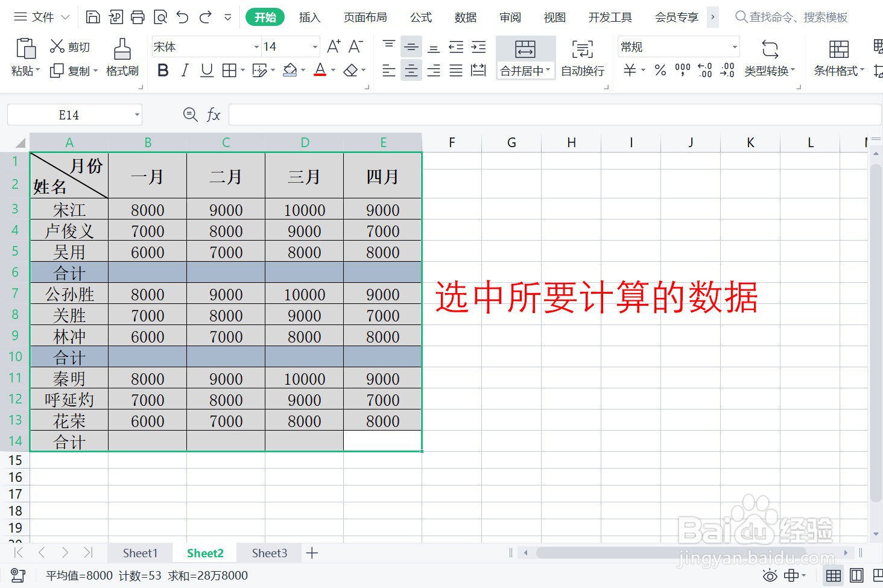Open the number format dropdown 常规
The height and width of the screenshot is (588, 883).
pyautogui.click(x=735, y=46)
